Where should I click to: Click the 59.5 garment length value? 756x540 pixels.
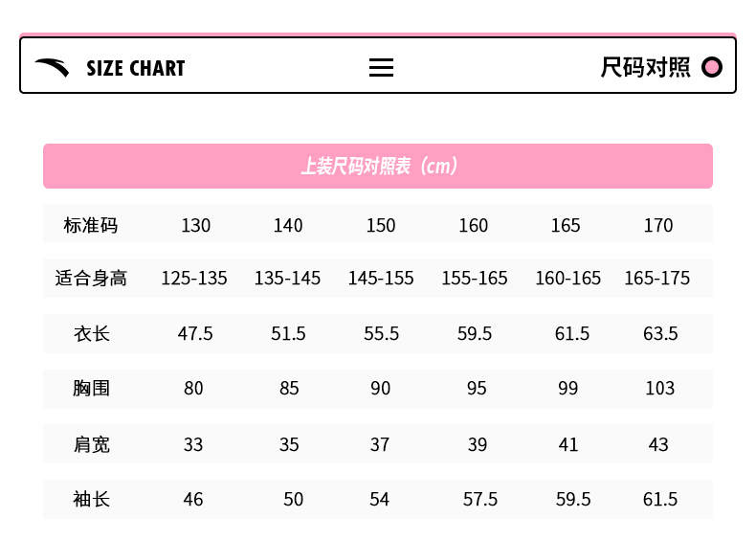click(475, 333)
